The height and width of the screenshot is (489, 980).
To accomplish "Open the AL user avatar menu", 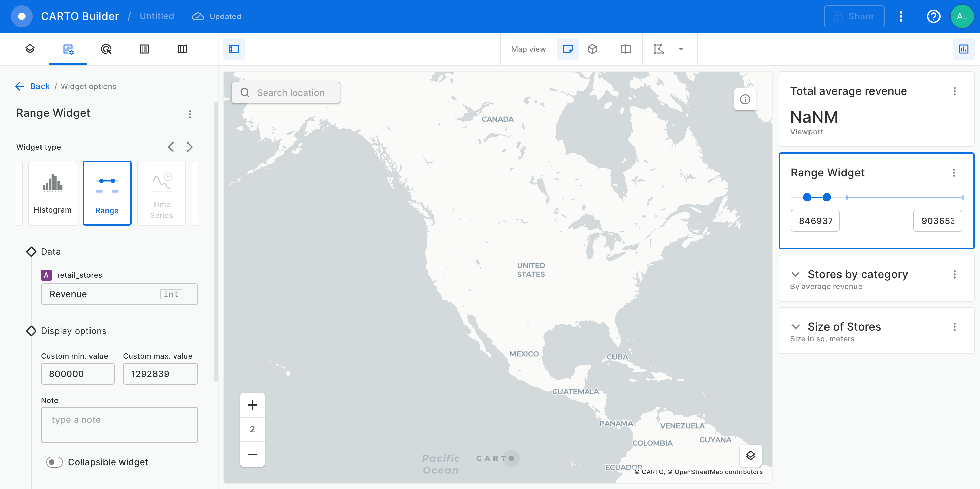I will pyautogui.click(x=962, y=16).
